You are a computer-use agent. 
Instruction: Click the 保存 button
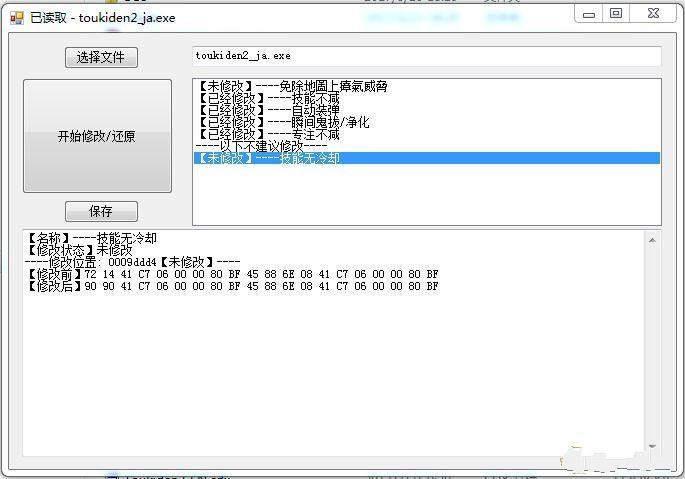point(101,212)
